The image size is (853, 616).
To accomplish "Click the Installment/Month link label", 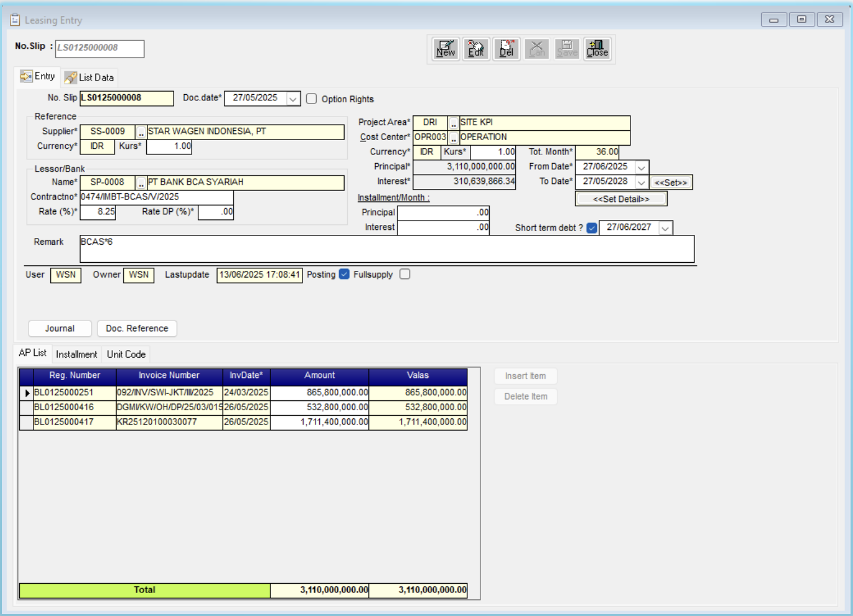I will 394,198.
